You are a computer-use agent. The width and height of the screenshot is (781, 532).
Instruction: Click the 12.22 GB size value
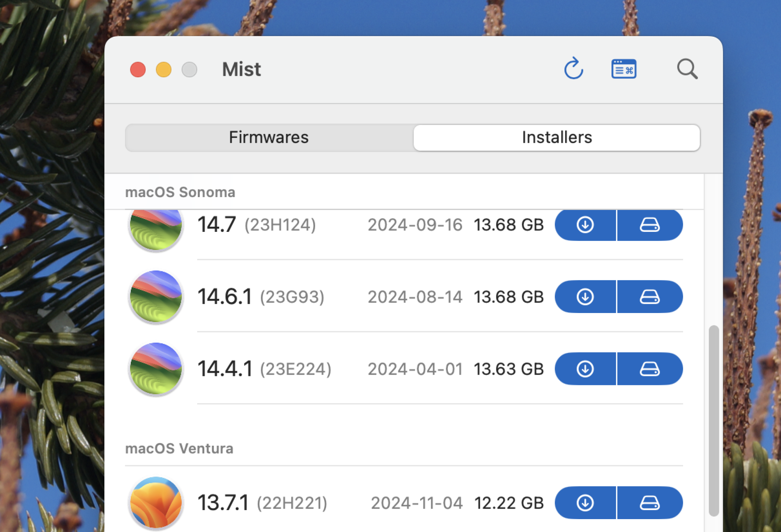coord(508,503)
